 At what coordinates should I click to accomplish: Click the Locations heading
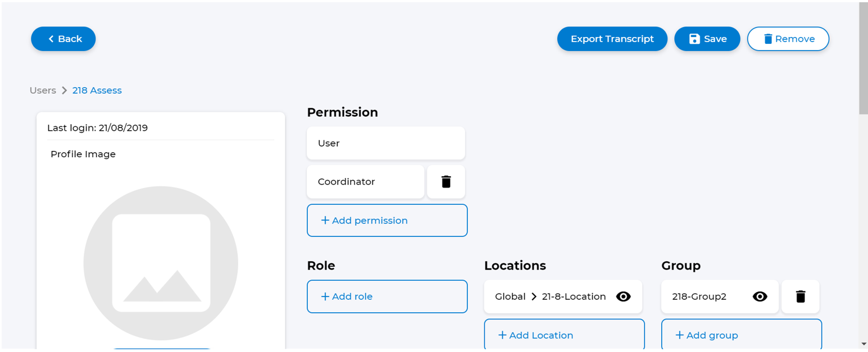(515, 266)
